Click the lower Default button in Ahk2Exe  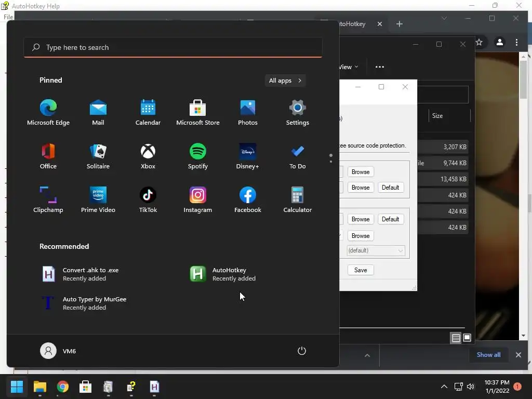[390, 219]
